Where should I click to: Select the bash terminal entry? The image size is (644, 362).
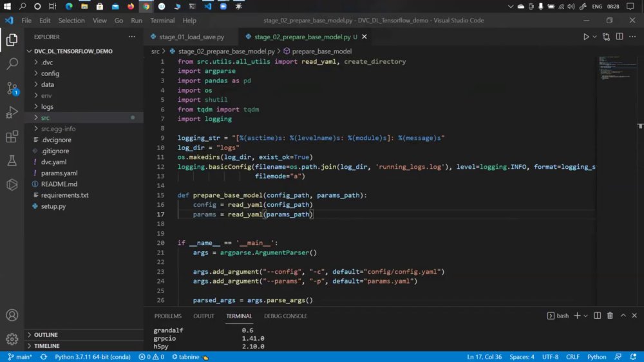[x=558, y=316]
